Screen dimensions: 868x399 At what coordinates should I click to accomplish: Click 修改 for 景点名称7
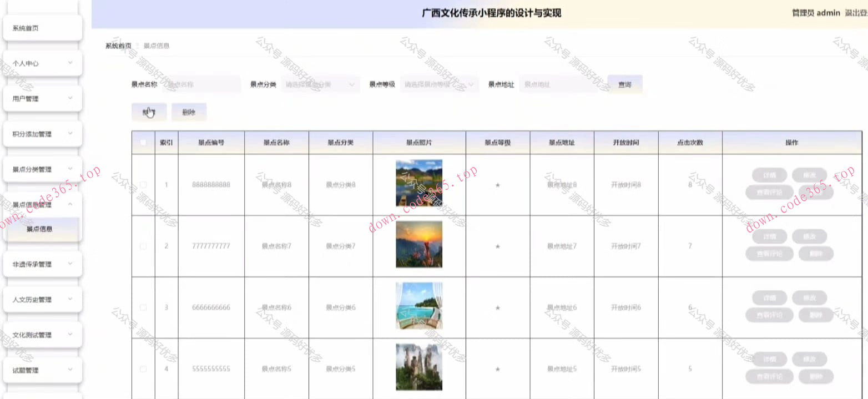click(810, 236)
